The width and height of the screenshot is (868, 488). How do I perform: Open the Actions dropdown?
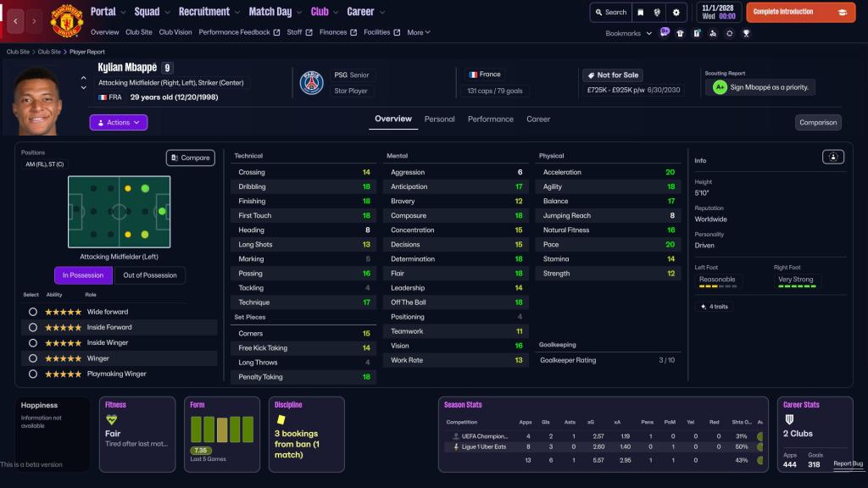(x=119, y=123)
